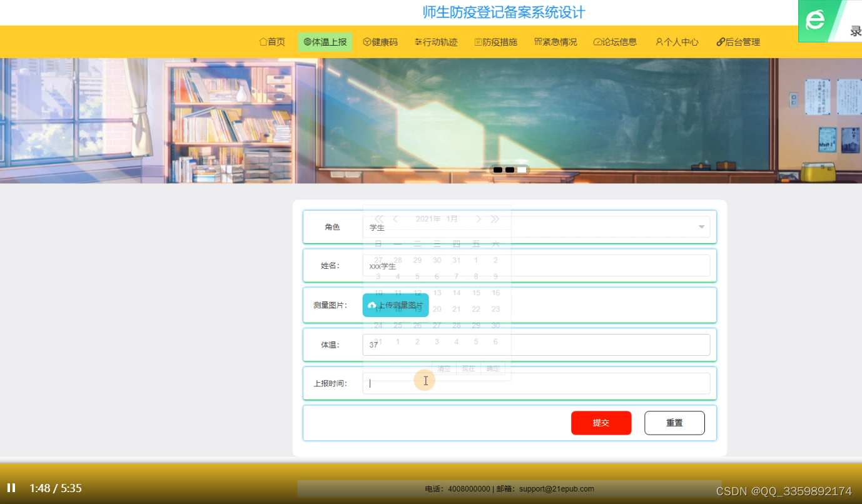The image size is (862, 504).
Task: Pause the video playback
Action: (11, 488)
